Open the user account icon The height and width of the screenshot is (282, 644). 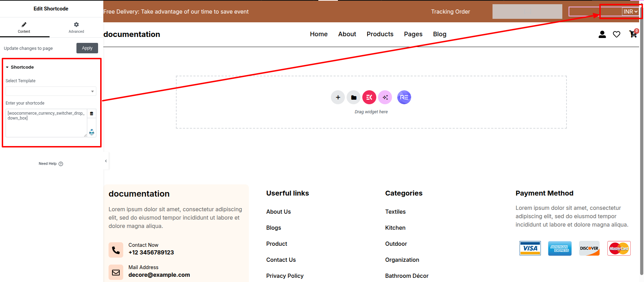pyautogui.click(x=602, y=34)
